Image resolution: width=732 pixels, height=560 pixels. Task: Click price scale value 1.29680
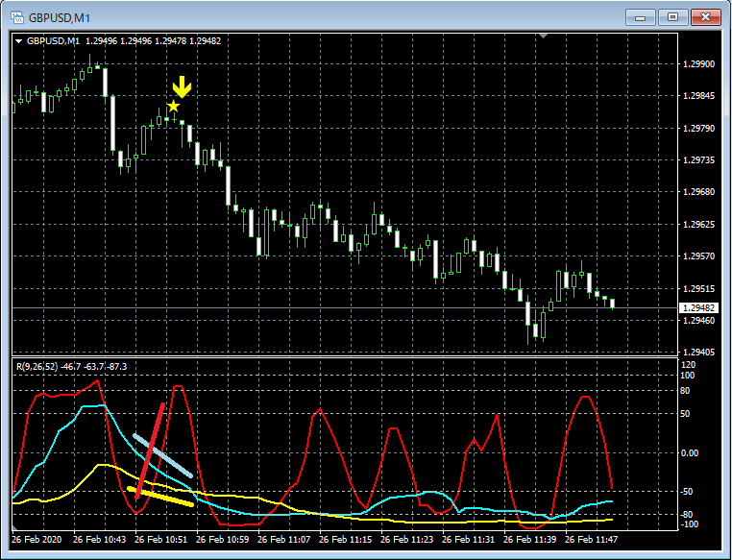click(698, 192)
